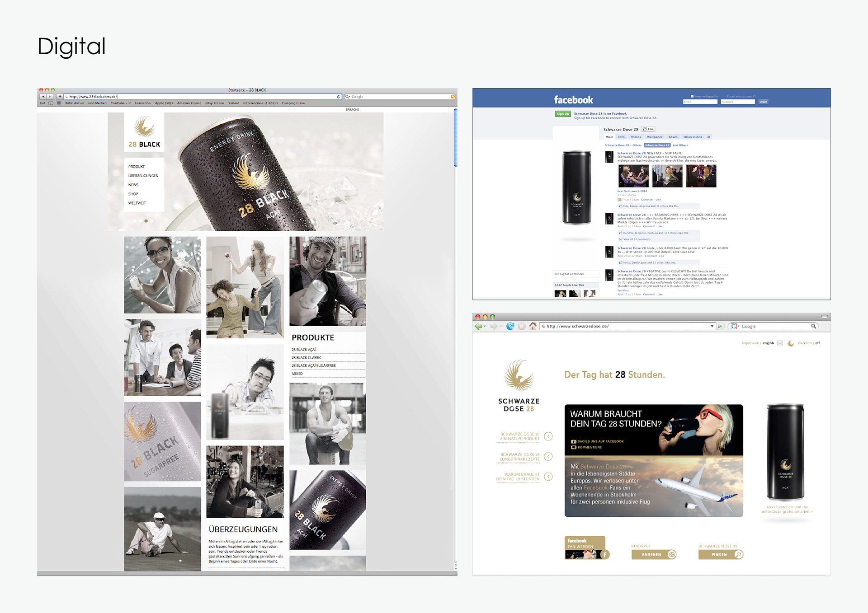Click the magnifier icon on the Finden button
Viewport: 868px width, 613px height.
739,554
